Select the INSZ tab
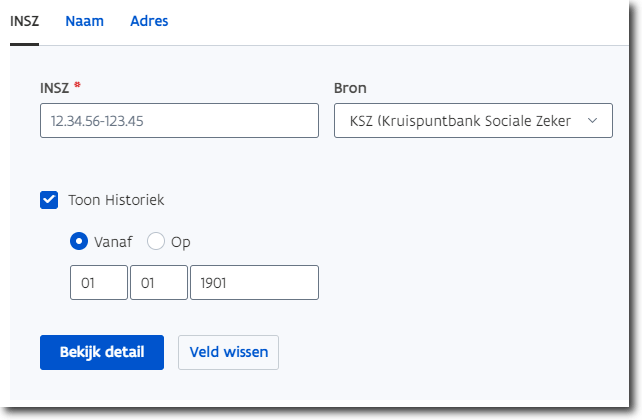This screenshot has height=420, width=642. 24,21
